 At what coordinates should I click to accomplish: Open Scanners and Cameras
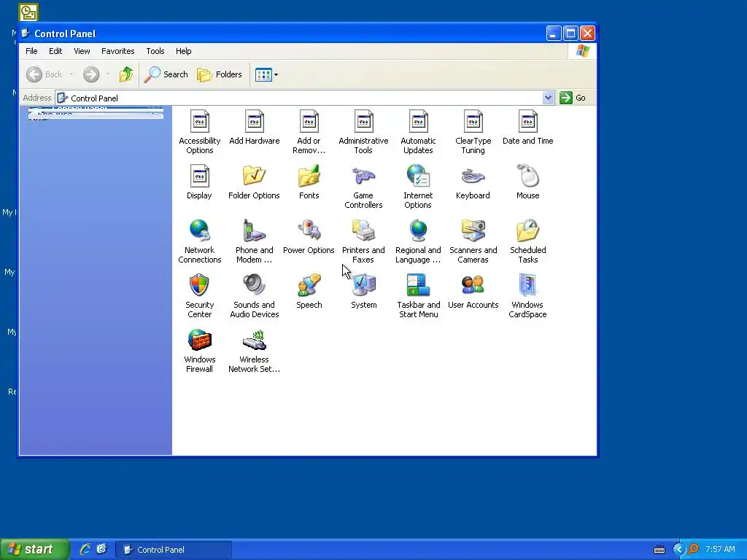pyautogui.click(x=473, y=231)
